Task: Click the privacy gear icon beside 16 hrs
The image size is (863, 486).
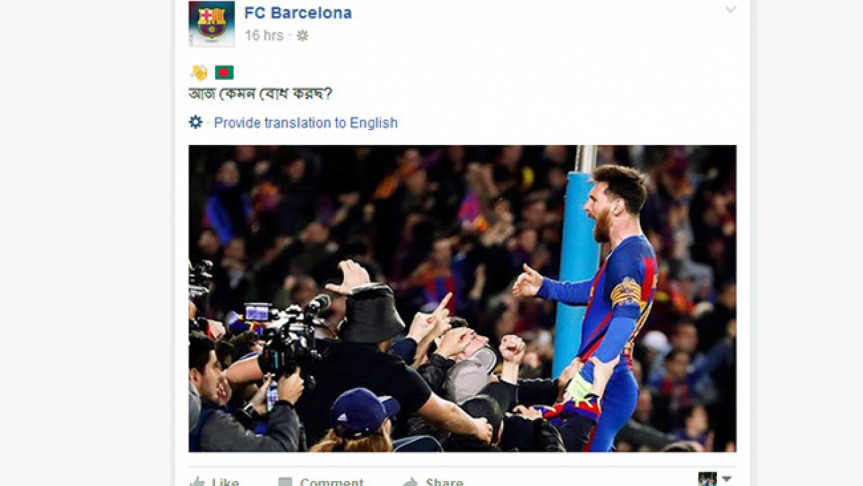Action: (302, 36)
